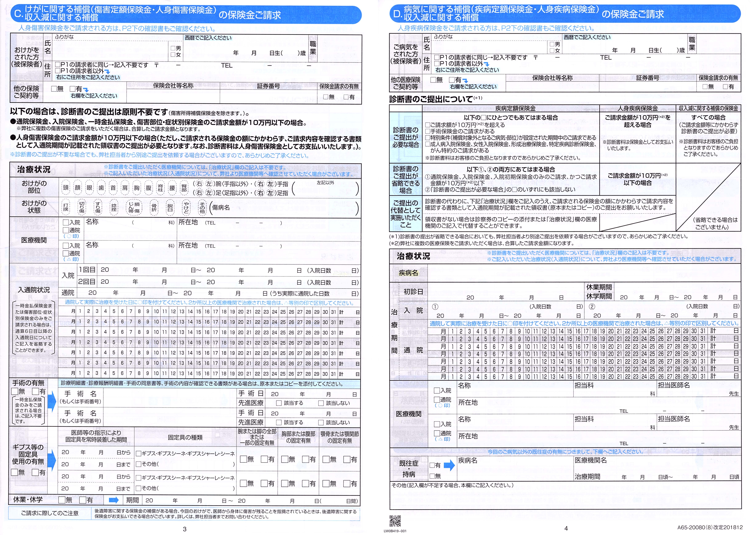
Task: Circle the じん帯損傷 injury type option
Action: 134,207
